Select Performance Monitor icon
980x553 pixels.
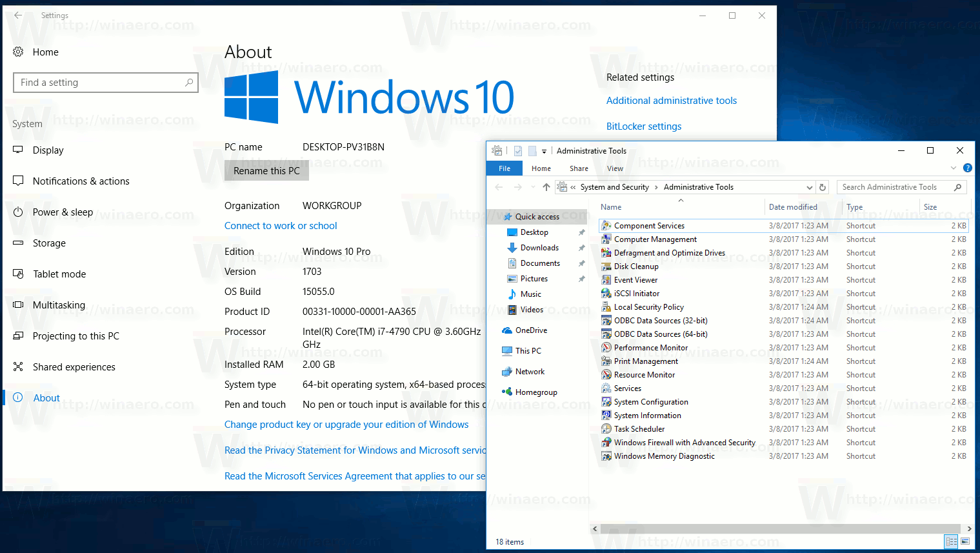(x=606, y=348)
